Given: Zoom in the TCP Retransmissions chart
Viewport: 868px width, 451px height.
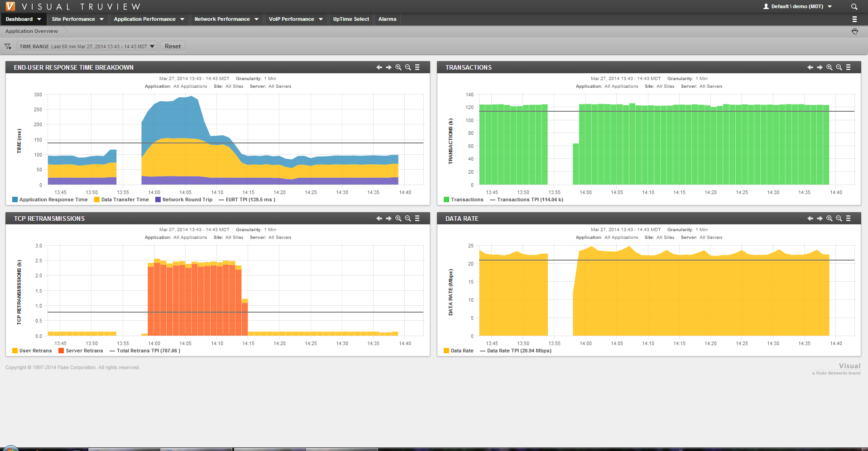Looking at the screenshot, I should tap(398, 218).
